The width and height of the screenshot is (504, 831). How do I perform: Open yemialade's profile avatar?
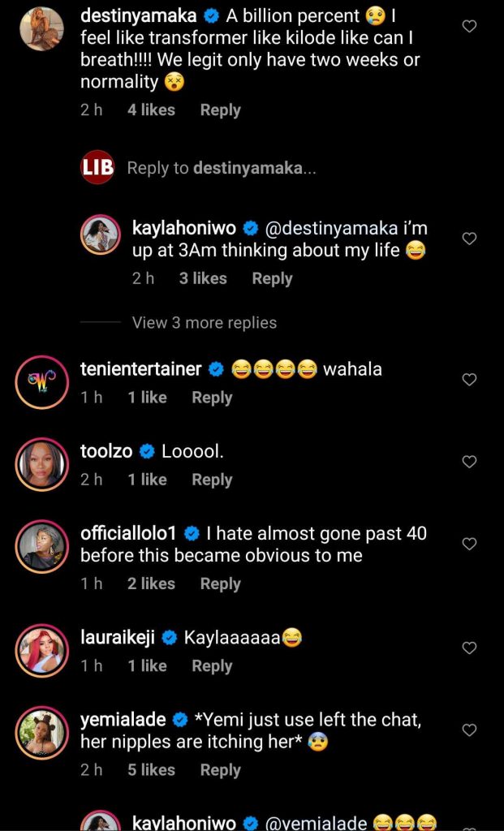pos(41,734)
